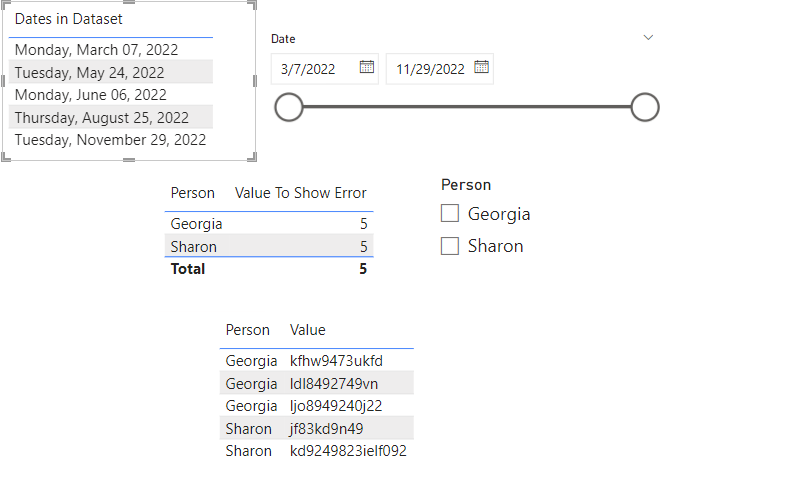Screen dimensions: 802x489
Task: Select row Thursday, August 25, 2022
Action: pyautogui.click(x=110, y=117)
